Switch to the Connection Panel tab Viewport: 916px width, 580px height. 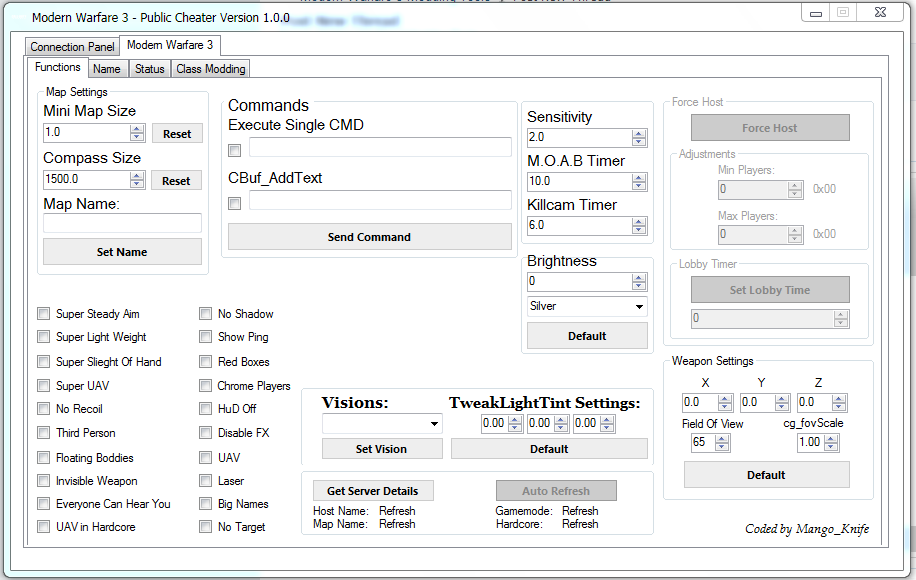(x=72, y=47)
